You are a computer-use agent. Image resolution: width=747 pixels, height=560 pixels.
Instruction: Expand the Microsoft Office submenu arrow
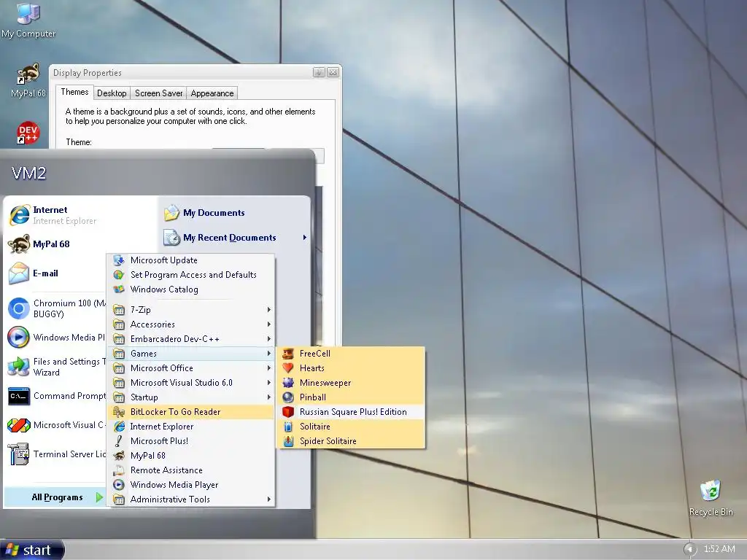pyautogui.click(x=268, y=368)
